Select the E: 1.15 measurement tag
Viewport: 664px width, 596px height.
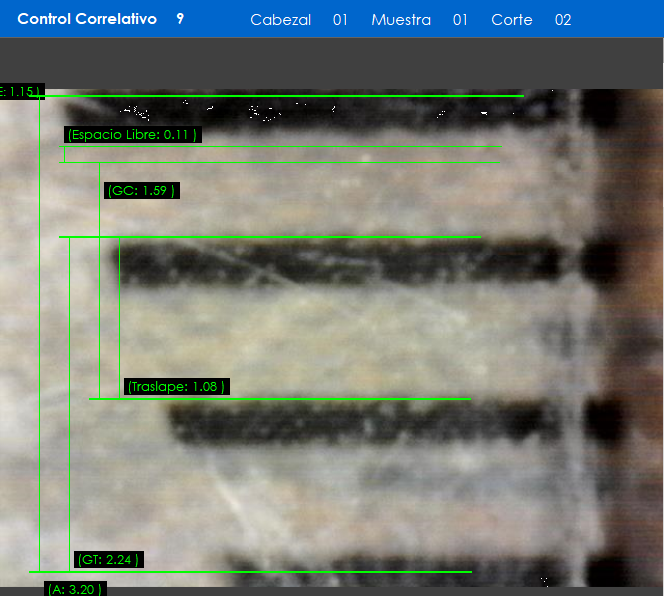click(20, 92)
